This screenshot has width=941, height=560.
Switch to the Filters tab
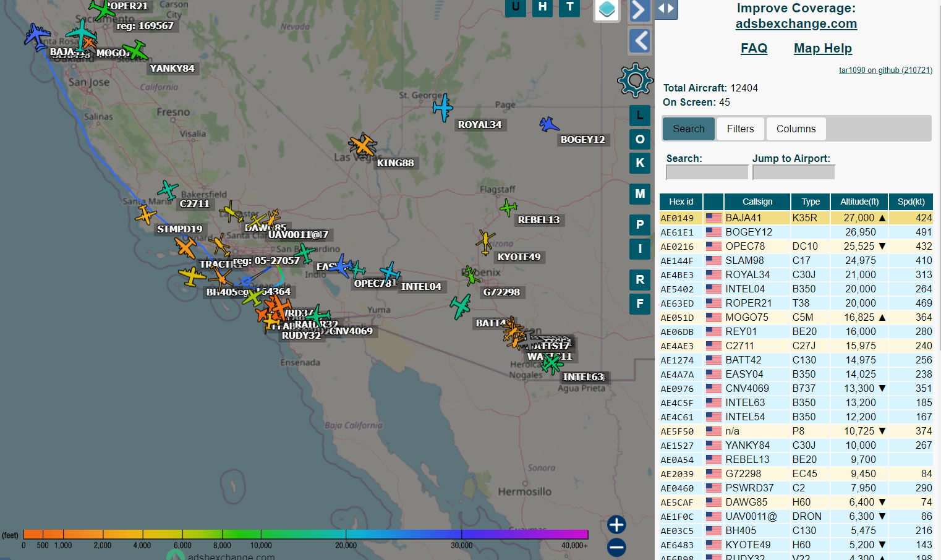click(x=741, y=129)
